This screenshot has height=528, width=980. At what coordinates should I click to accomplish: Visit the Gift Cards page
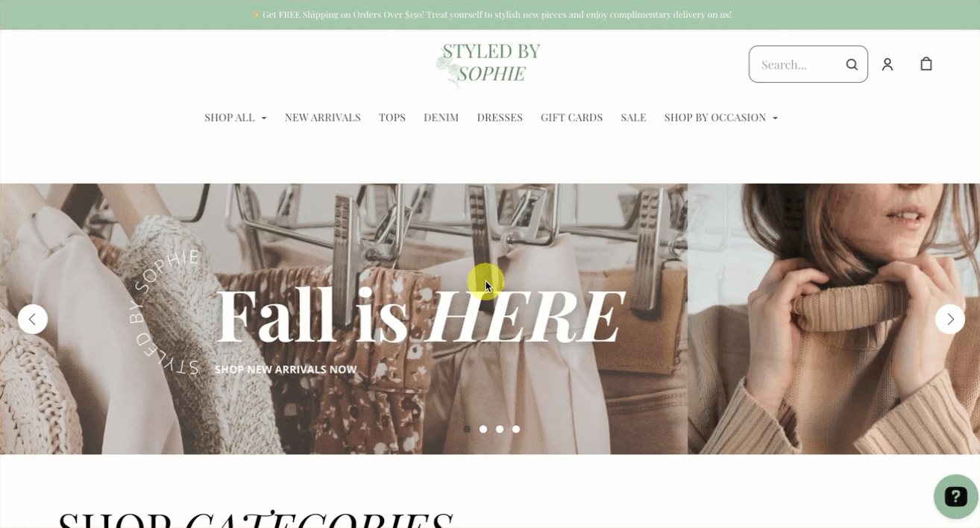[x=572, y=118]
